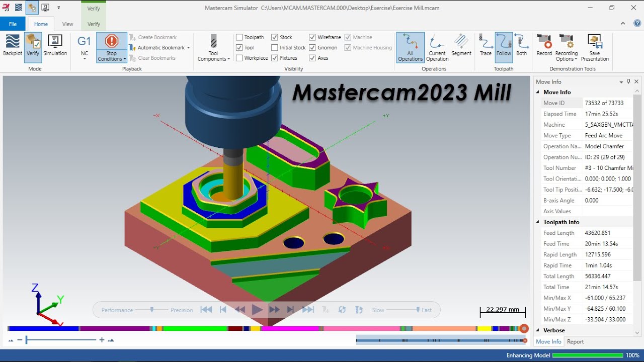Open Move Info panel options arrow

[x=621, y=81]
